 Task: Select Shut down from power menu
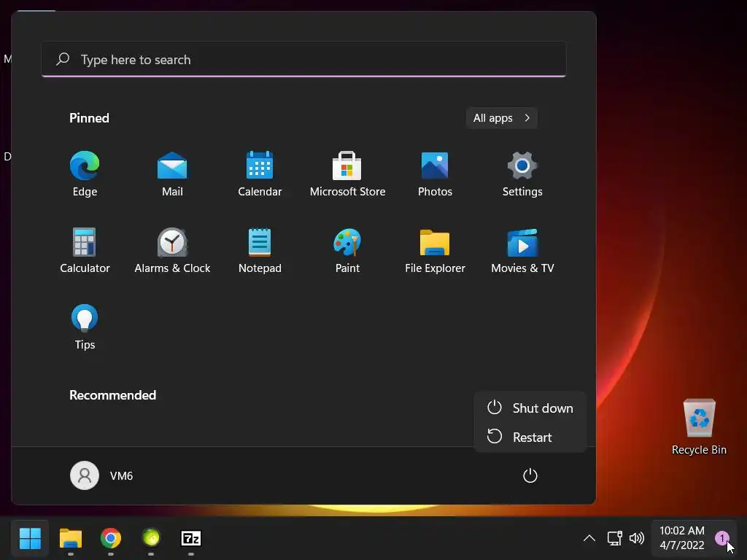point(530,408)
